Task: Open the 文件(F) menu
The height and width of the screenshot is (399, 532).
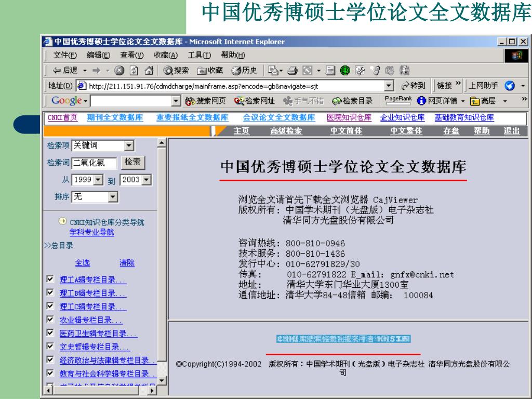Action: click(65, 55)
